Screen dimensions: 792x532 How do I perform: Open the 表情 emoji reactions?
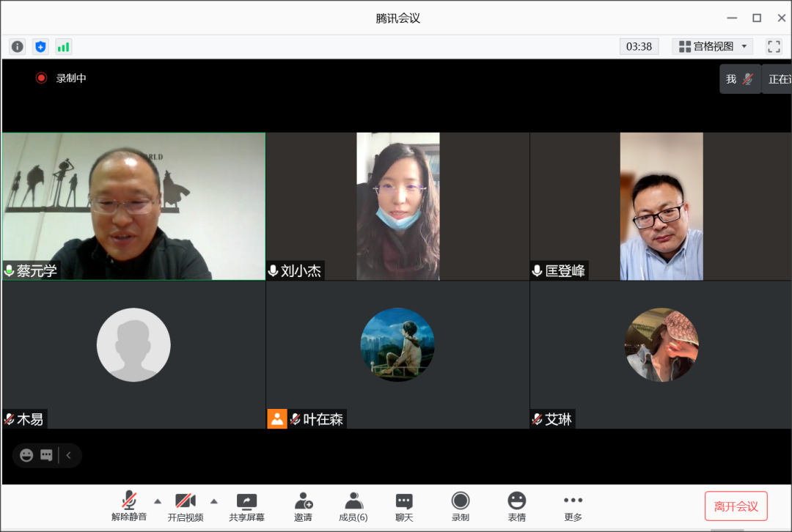click(517, 506)
